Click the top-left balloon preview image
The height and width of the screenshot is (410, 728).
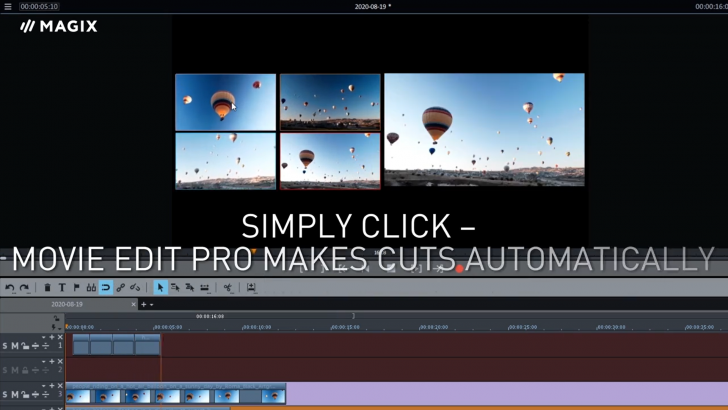click(226, 102)
